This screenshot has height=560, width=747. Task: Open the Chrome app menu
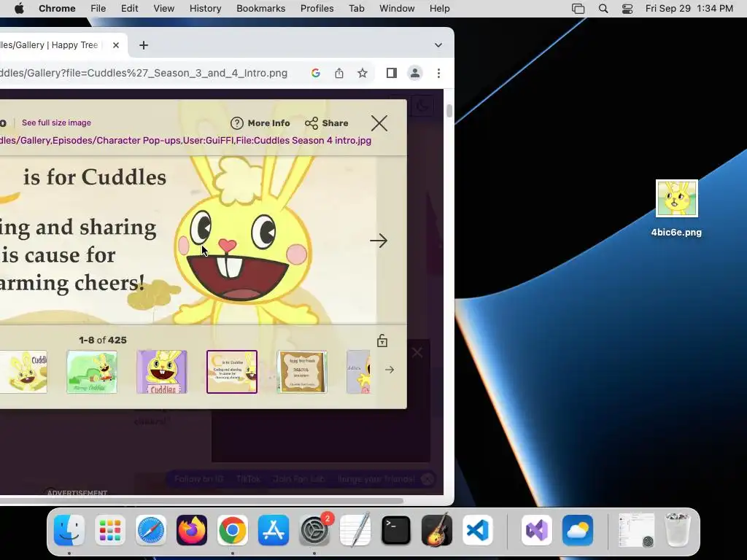(x=57, y=9)
